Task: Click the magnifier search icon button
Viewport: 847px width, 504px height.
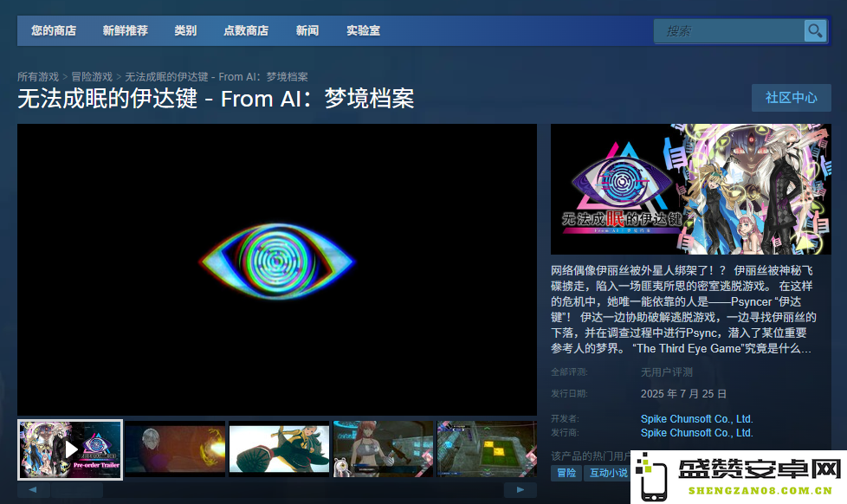Action: click(x=815, y=31)
